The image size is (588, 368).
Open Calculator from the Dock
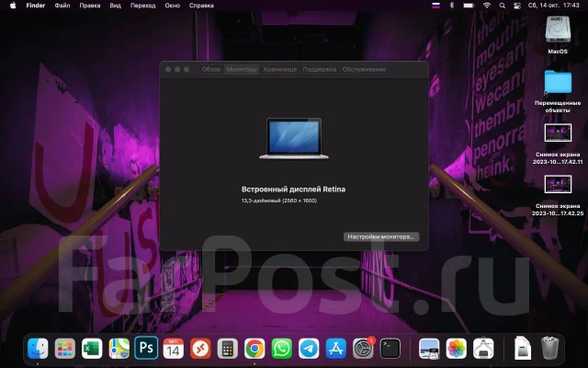(x=227, y=349)
